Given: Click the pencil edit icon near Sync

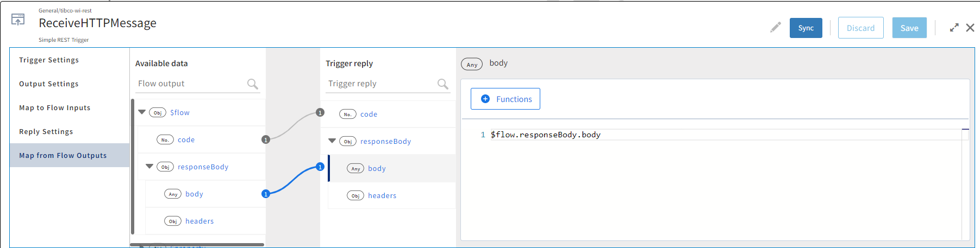Looking at the screenshot, I should tap(775, 28).
